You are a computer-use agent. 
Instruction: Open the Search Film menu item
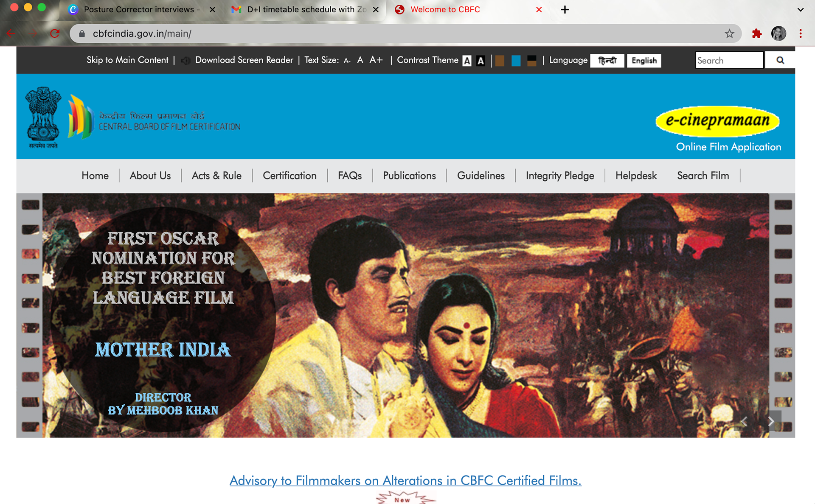(x=703, y=176)
